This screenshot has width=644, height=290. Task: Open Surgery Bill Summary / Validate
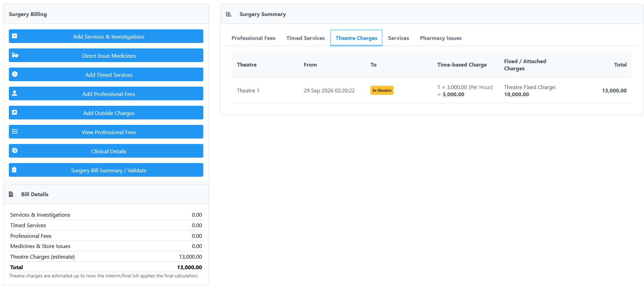[106, 170]
